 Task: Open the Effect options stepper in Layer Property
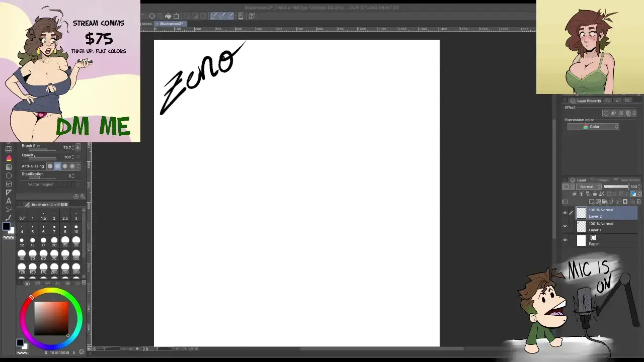[634, 114]
